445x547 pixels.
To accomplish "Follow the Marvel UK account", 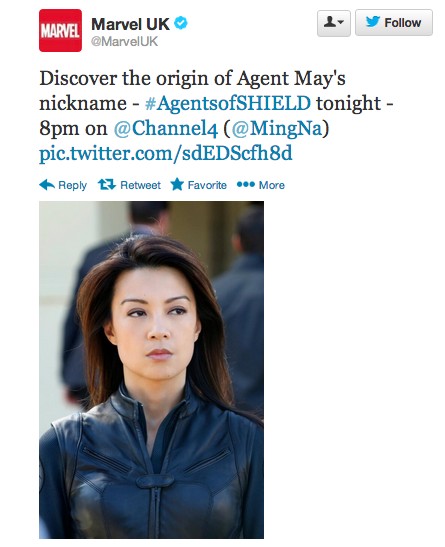I will pos(394,23).
